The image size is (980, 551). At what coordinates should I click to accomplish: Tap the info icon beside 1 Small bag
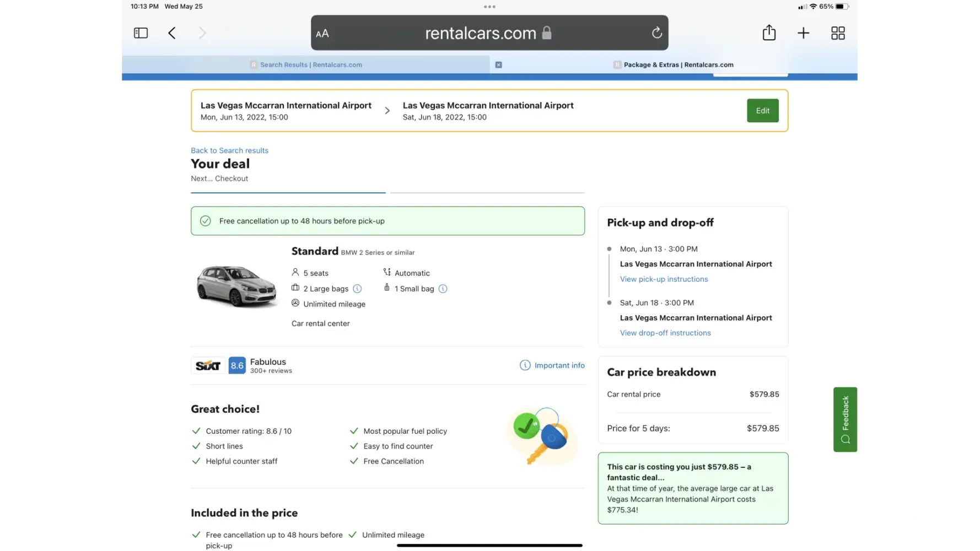coord(443,289)
